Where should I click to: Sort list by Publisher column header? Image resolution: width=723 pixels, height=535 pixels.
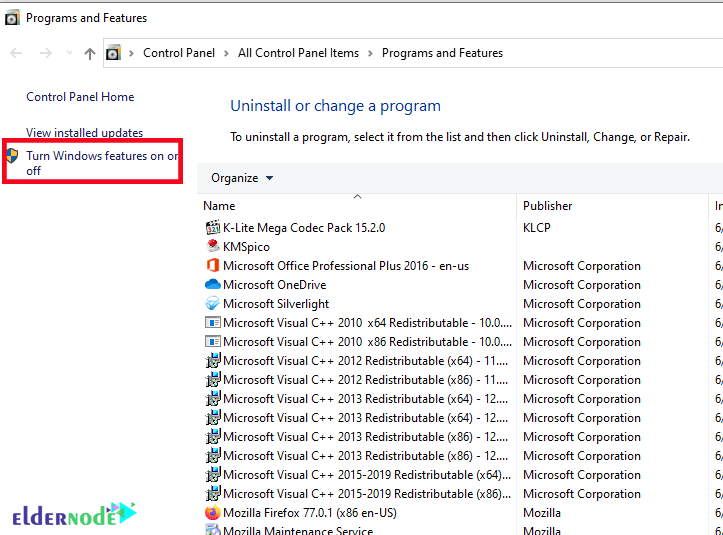[548, 206]
